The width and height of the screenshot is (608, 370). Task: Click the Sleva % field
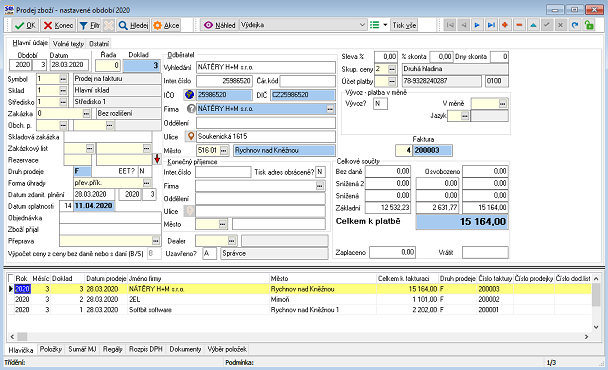point(385,57)
